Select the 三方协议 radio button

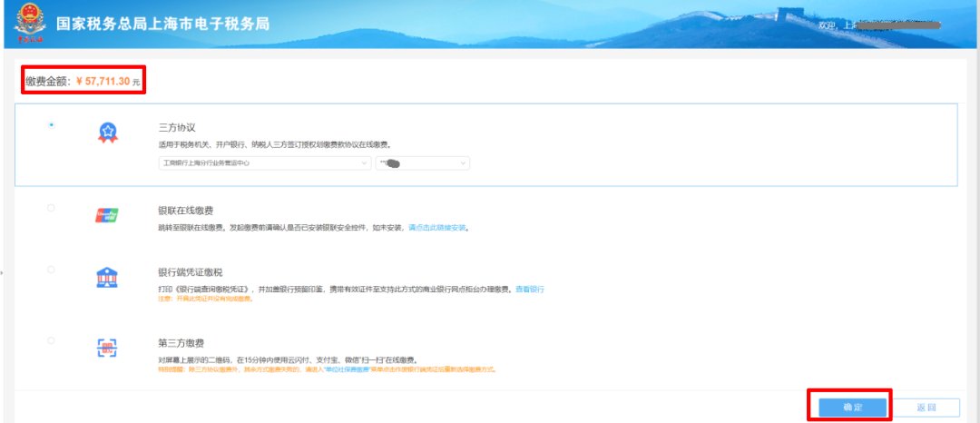tap(51, 125)
